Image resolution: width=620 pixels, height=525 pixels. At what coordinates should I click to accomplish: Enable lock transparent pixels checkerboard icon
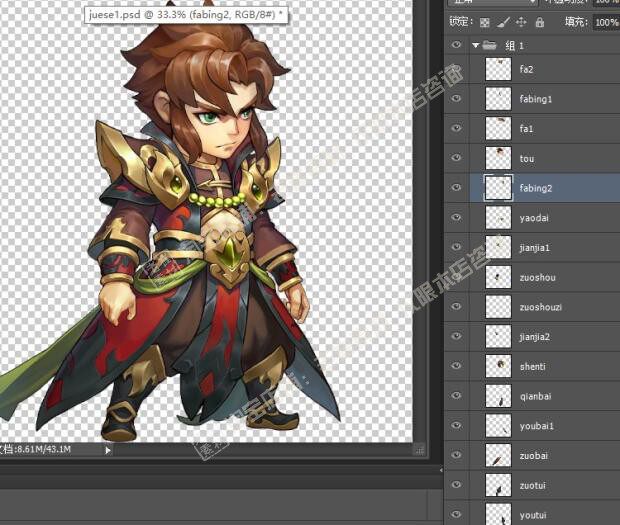484,23
